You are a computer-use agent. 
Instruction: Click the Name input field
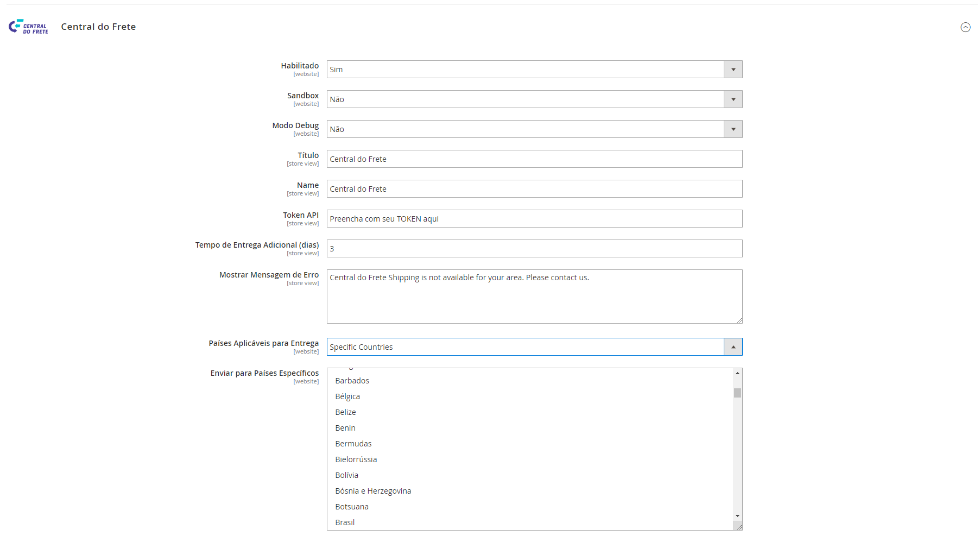(534, 189)
